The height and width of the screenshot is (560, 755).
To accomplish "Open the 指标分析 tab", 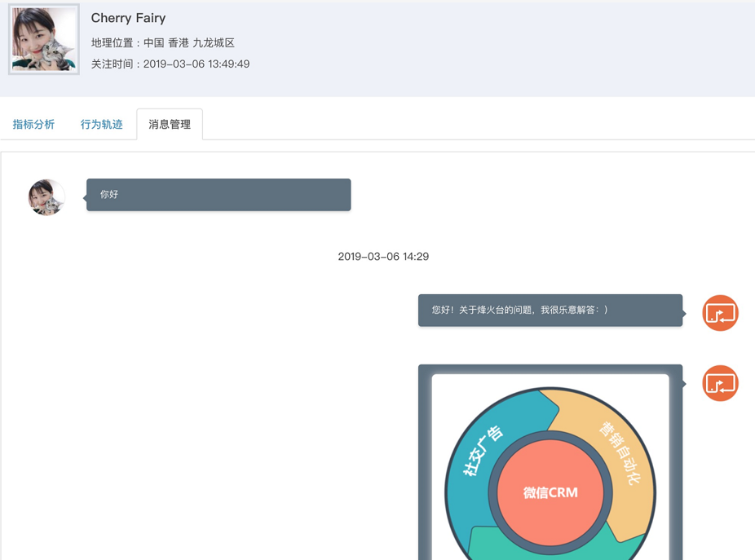I will point(33,124).
